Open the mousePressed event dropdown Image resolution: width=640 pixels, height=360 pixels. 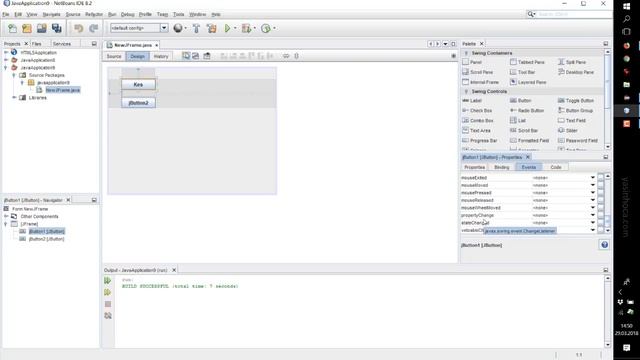click(593, 193)
